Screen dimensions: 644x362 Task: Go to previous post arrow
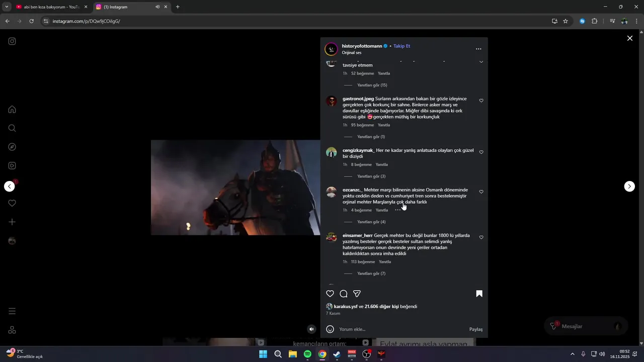[10, 187]
